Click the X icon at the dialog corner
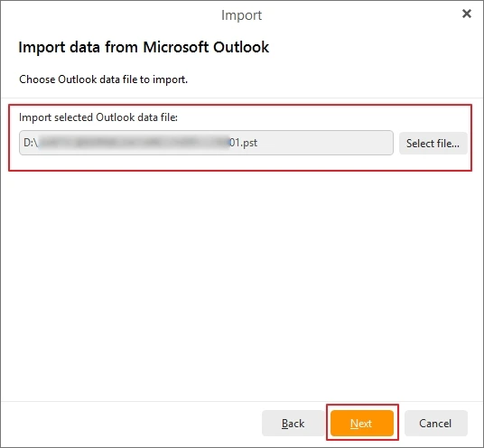Viewport: 484px width, 448px height. coord(467,14)
